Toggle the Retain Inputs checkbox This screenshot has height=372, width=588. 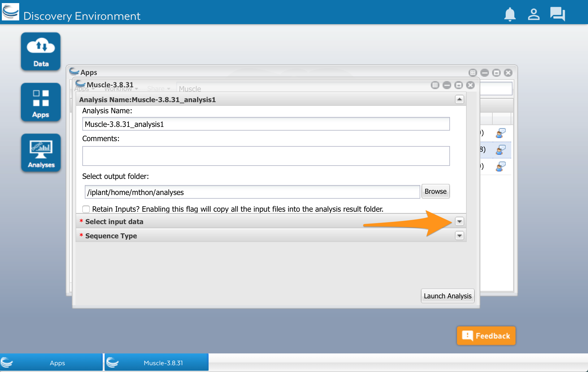(86, 209)
